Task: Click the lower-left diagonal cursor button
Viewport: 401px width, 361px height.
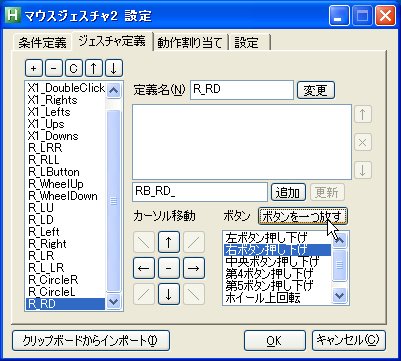Action: click(144, 294)
